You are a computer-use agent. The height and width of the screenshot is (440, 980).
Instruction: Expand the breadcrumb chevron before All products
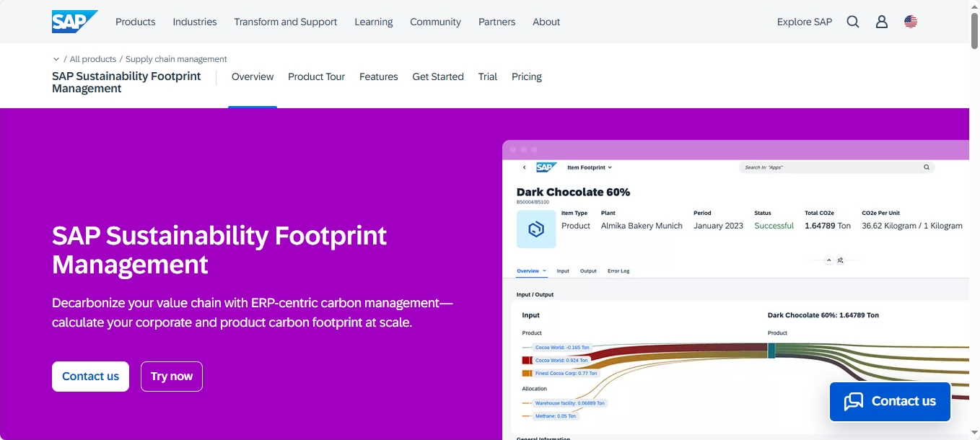click(56, 59)
